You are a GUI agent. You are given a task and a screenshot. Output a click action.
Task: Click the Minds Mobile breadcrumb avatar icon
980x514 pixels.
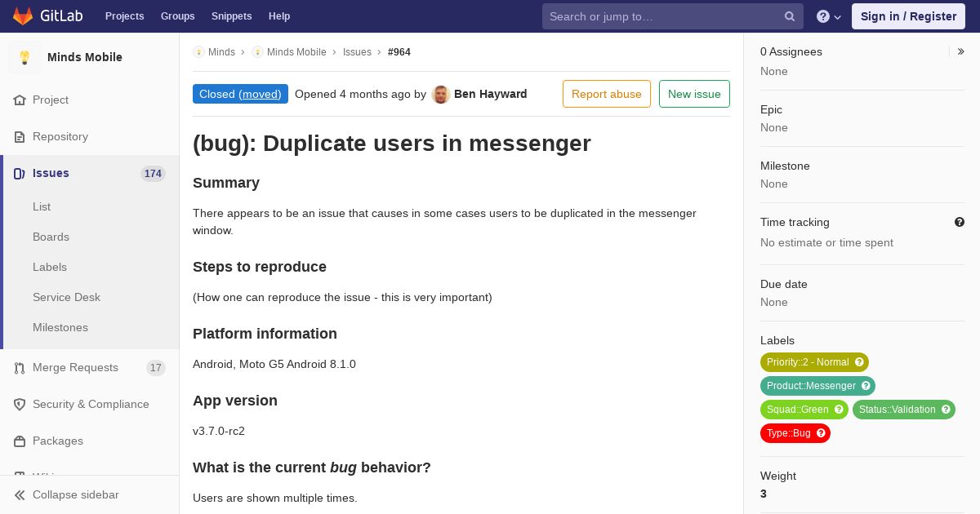pyautogui.click(x=257, y=51)
